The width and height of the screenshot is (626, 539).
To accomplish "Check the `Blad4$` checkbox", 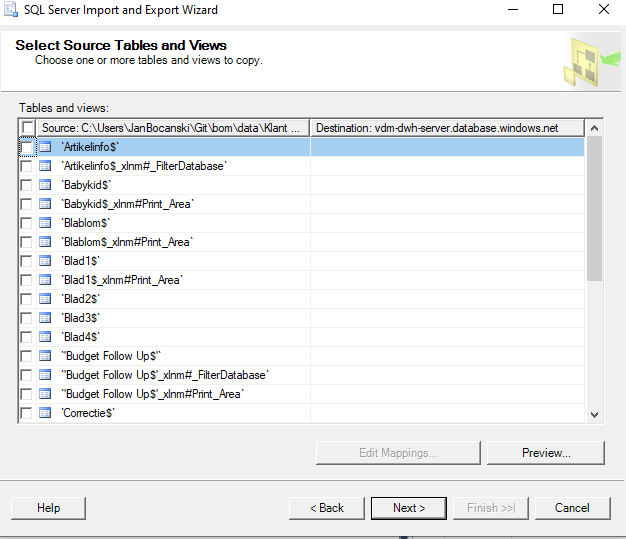I will point(26,337).
